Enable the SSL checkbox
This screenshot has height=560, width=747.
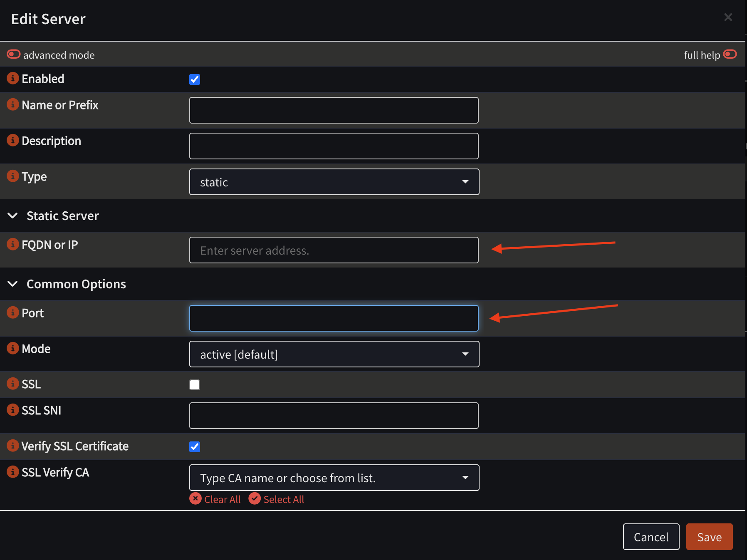click(x=195, y=384)
